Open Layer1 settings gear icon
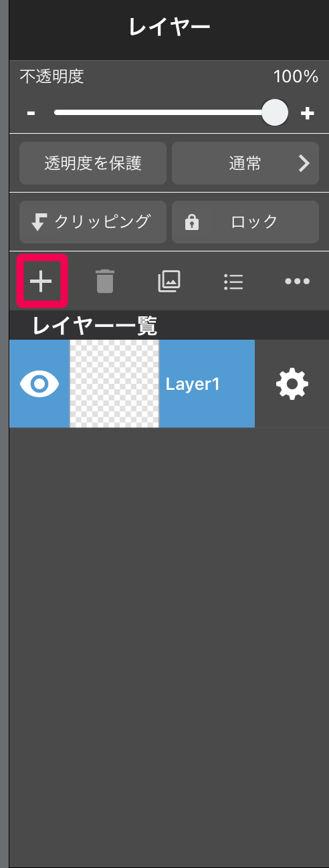Image resolution: width=329 pixels, height=868 pixels. [x=292, y=384]
